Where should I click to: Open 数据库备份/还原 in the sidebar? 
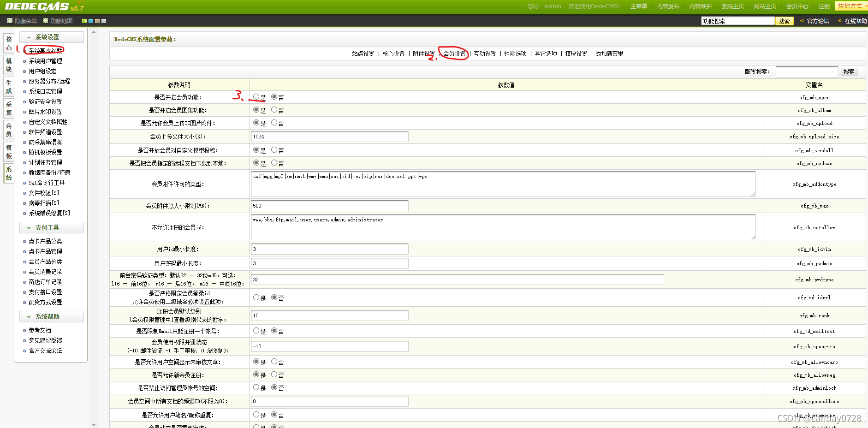49,172
